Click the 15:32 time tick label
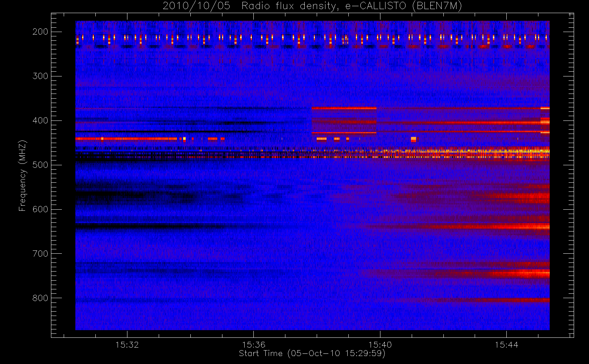Viewport: 589px width, 364px height. 127,345
